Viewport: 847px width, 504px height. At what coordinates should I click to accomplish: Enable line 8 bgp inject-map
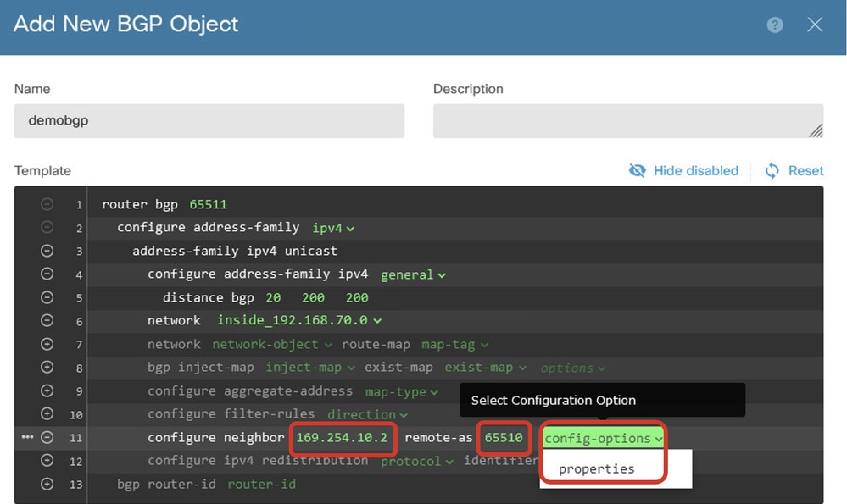(x=47, y=367)
